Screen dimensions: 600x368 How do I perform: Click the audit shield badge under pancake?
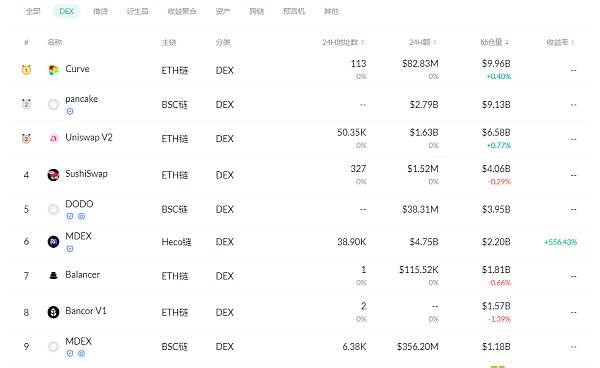click(x=70, y=111)
